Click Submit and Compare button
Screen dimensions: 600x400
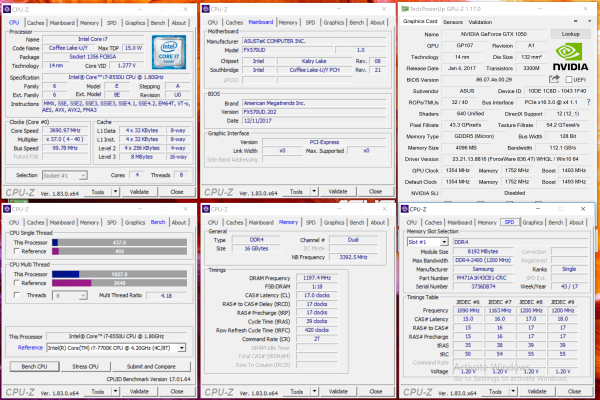coord(151,366)
